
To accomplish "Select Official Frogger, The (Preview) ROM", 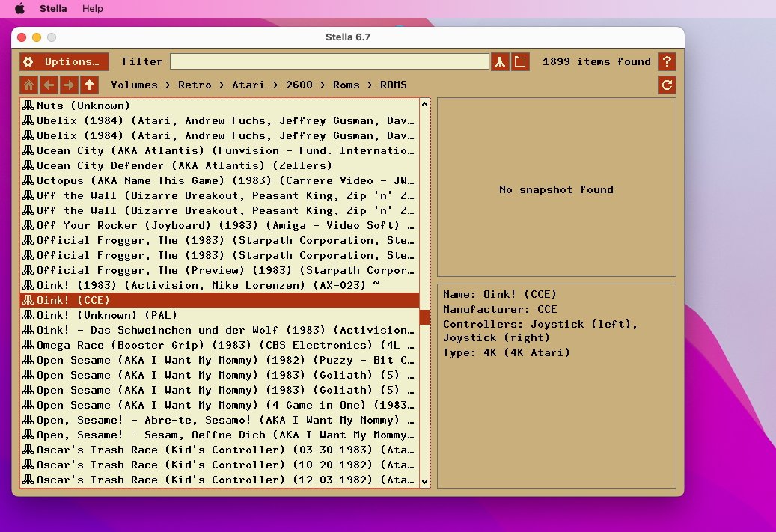I will click(219, 270).
